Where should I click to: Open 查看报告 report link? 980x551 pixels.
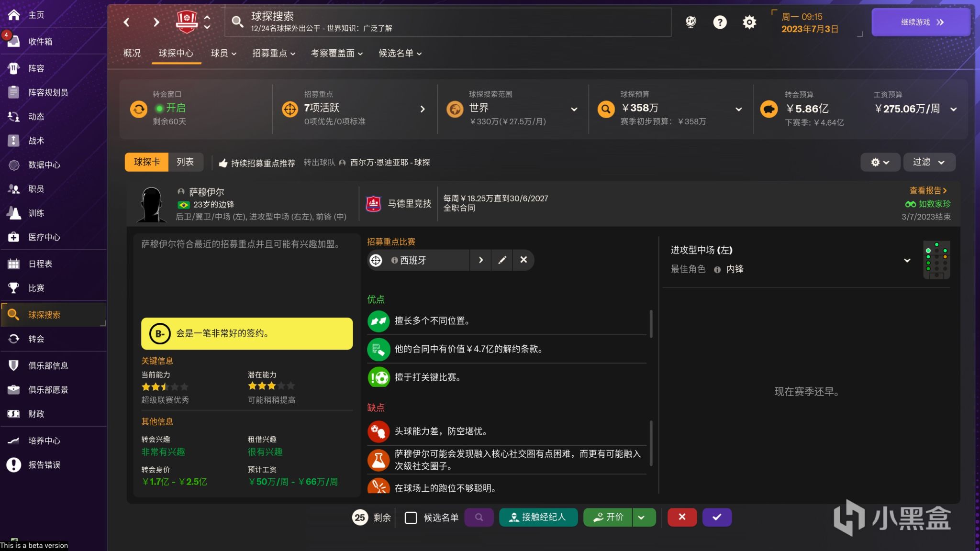pyautogui.click(x=928, y=191)
